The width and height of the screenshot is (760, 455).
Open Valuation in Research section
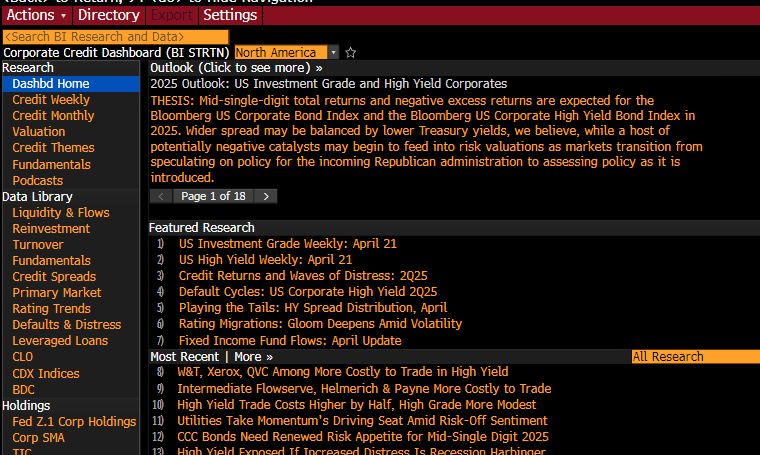point(39,132)
